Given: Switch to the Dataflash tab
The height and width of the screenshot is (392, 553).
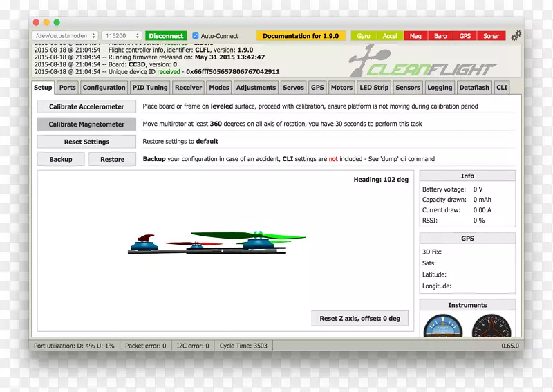Looking at the screenshot, I should pos(474,88).
